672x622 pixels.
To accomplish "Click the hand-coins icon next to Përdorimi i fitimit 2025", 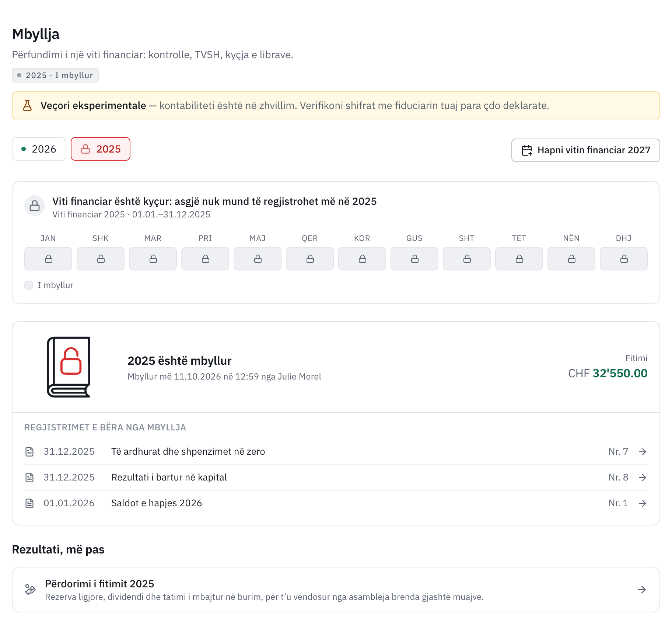I will pyautogui.click(x=30, y=590).
